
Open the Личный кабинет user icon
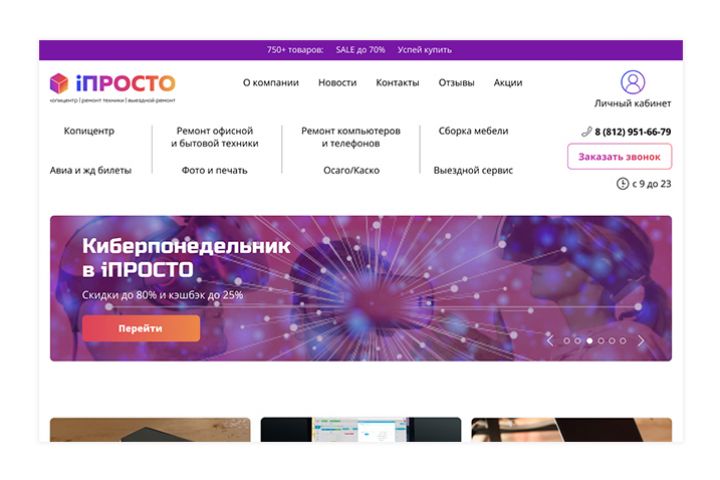[633, 82]
